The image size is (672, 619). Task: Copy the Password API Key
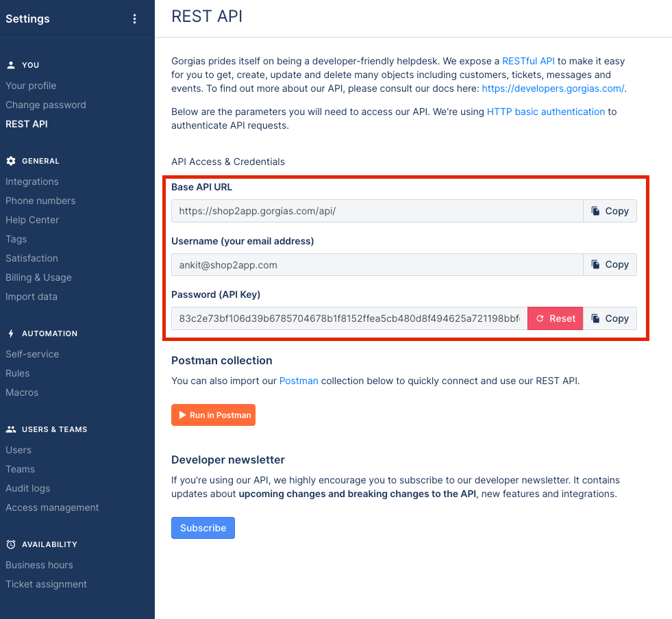(610, 318)
